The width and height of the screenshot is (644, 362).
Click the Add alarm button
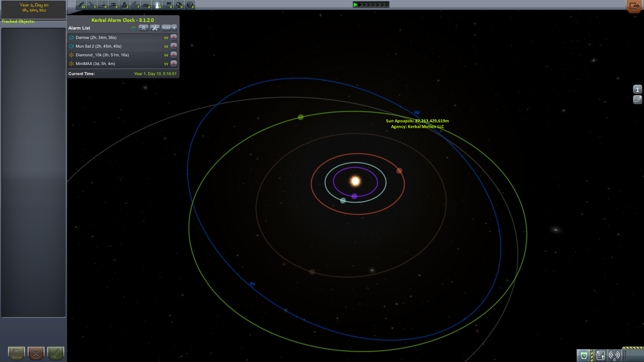[166, 28]
